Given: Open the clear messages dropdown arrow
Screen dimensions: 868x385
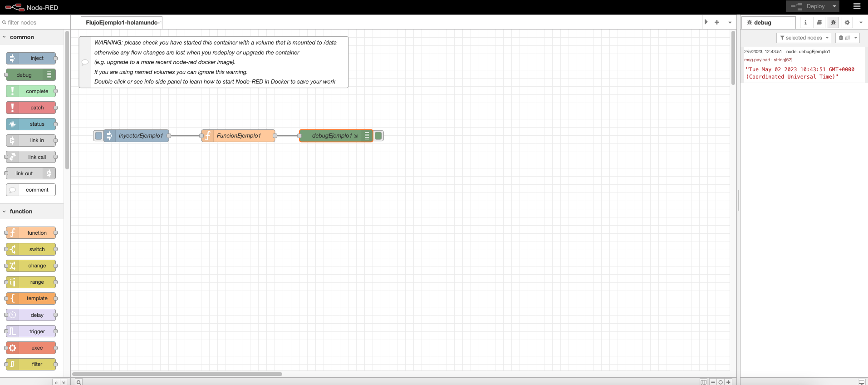Looking at the screenshot, I should click(856, 38).
